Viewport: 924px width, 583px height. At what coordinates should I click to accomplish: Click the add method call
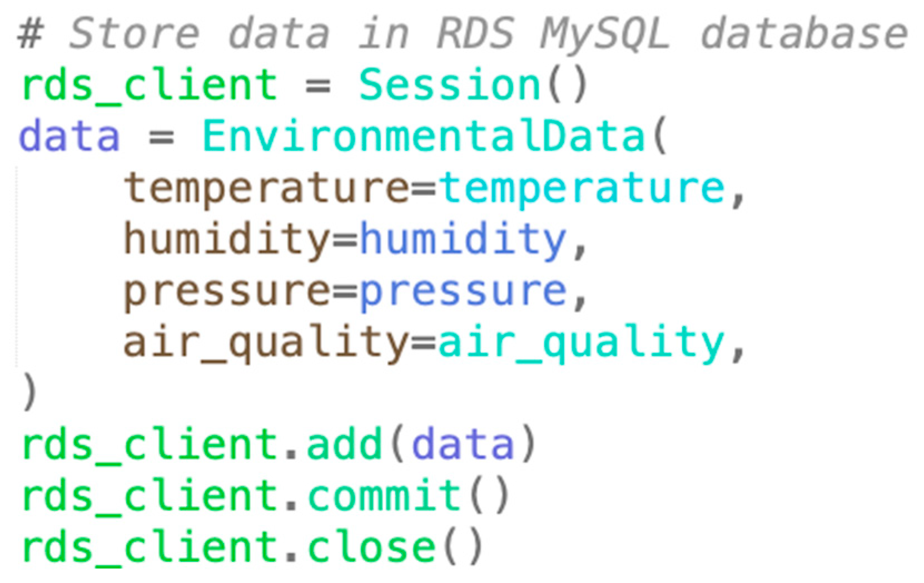(x=345, y=444)
